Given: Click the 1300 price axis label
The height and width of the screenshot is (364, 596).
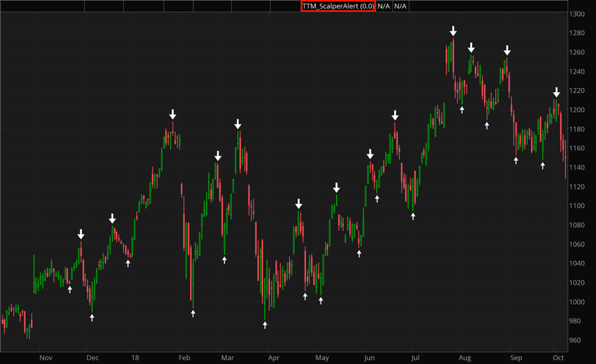Looking at the screenshot, I should click(578, 14).
